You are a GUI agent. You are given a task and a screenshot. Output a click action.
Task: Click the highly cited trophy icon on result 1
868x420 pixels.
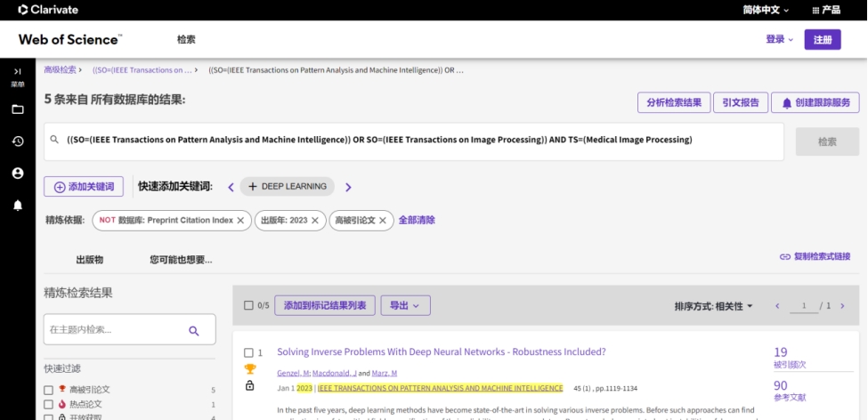tap(249, 369)
